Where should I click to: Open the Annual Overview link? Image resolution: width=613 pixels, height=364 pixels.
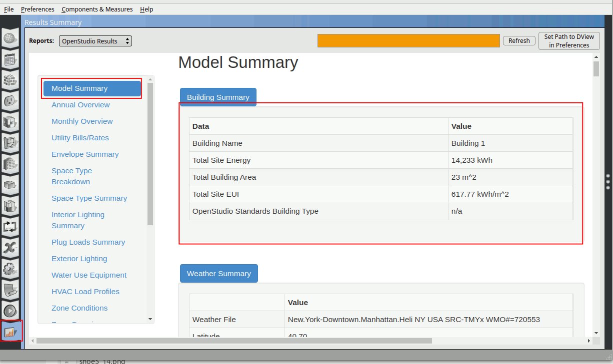80,105
